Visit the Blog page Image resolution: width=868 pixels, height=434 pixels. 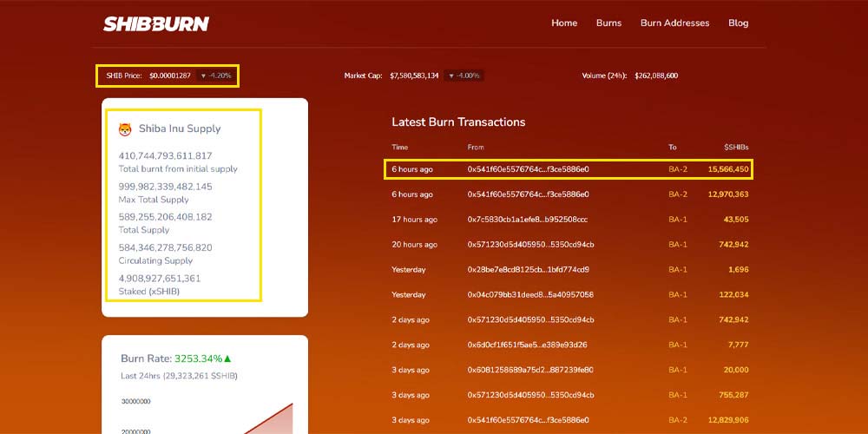pyautogui.click(x=739, y=23)
